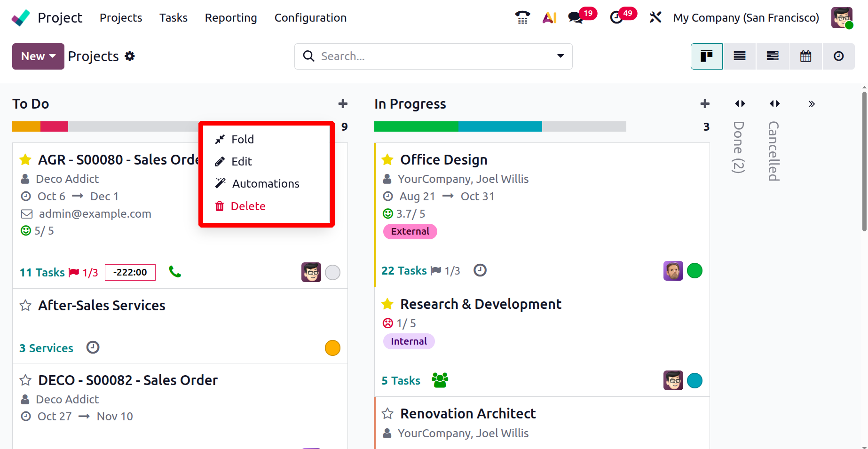Viewport: 868px width, 449px height.
Task: Open the 22 Tasks link on Office Design
Action: [404, 271]
